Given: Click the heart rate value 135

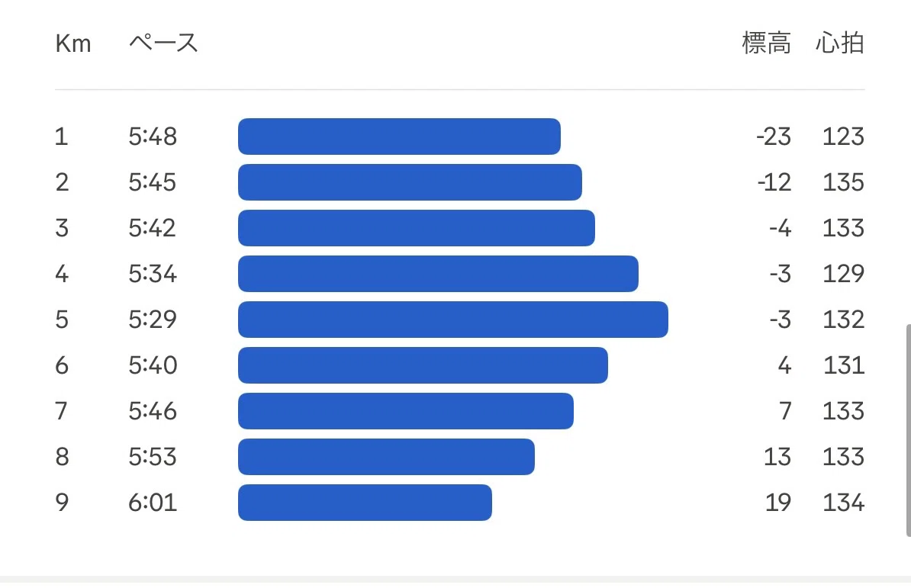Looking at the screenshot, I should click(x=844, y=182).
